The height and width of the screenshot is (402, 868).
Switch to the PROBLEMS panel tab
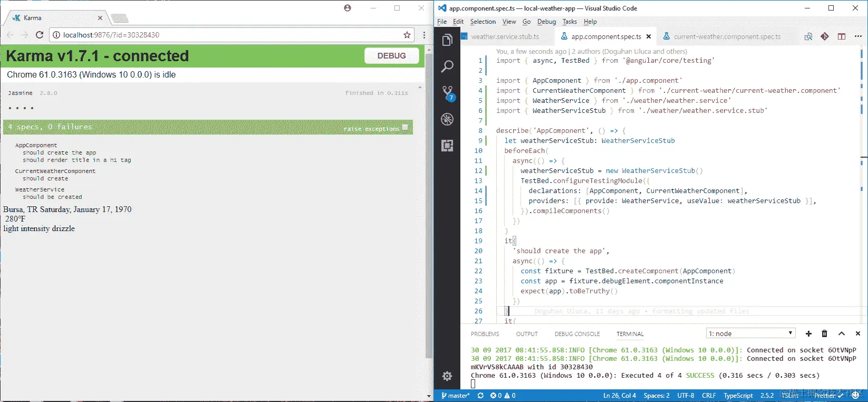485,334
